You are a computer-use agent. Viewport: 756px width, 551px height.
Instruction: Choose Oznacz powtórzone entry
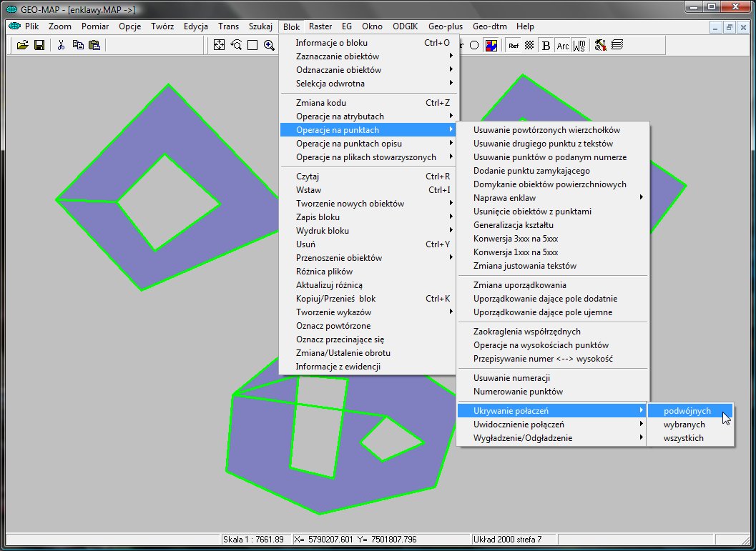(x=368, y=326)
